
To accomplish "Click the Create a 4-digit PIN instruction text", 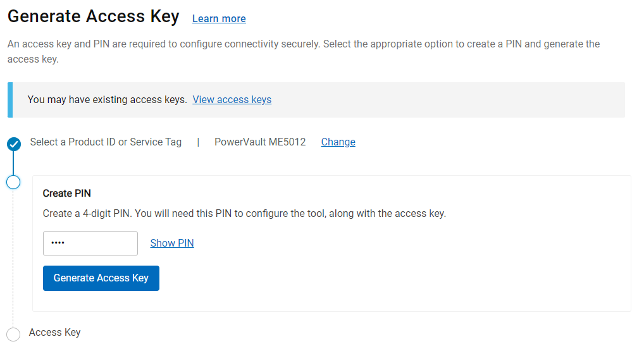I will [x=244, y=214].
